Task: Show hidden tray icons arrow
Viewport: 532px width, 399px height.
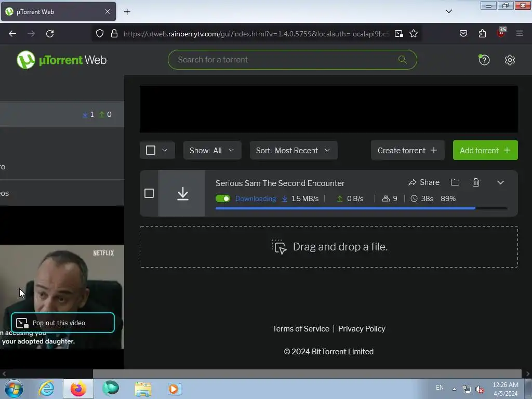Action: pos(454,389)
